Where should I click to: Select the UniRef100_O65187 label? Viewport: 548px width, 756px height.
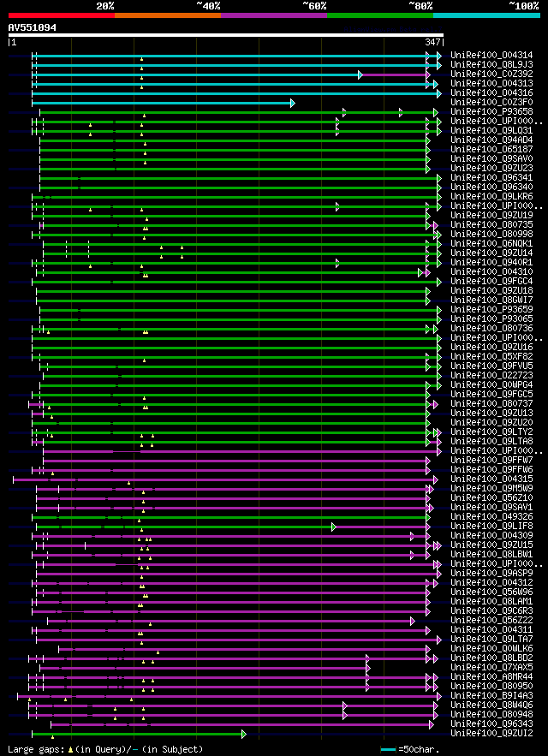491,150
